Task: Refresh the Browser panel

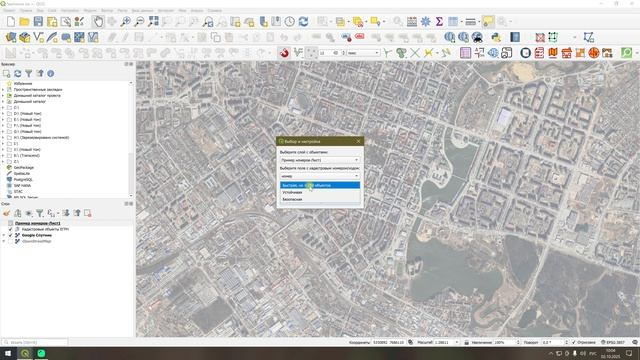Action: click(x=18, y=73)
